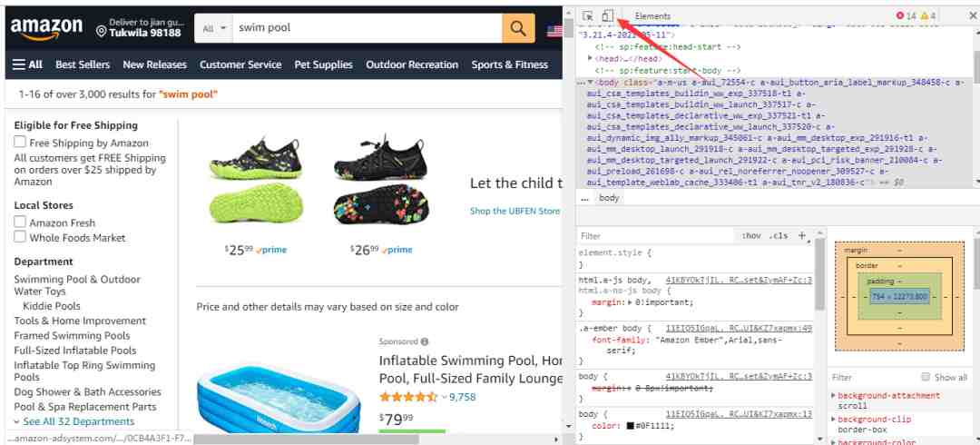Tick the Whole Foods Market checkbox

click(20, 237)
